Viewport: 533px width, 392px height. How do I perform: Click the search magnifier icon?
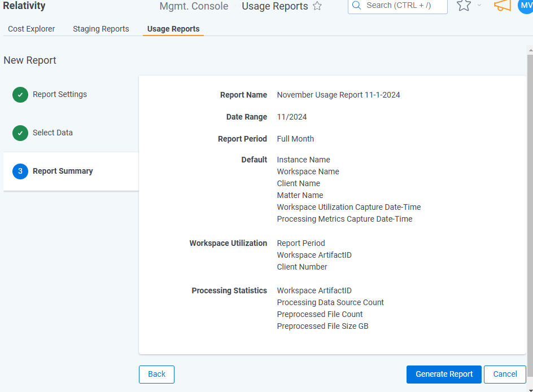coord(357,6)
